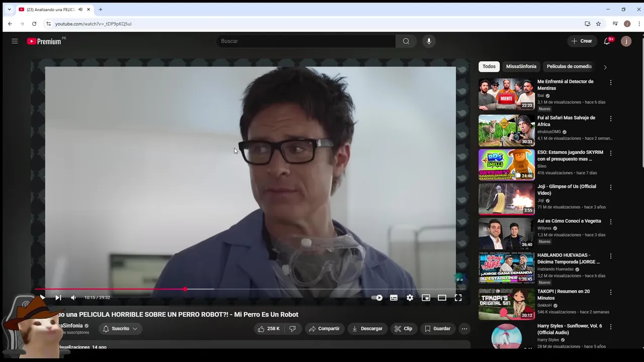Toggle subtitles on the player
Screen dimensions: 644x362
pos(394,298)
